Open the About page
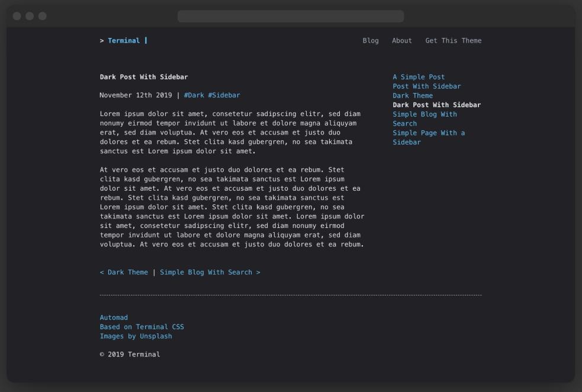582x392 pixels. click(402, 40)
